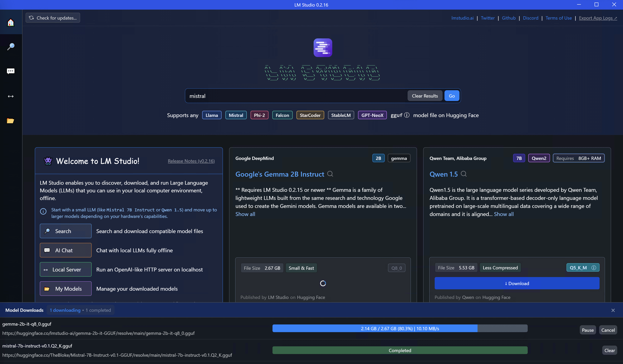Open Release Notes v0.2.16 link
Image resolution: width=623 pixels, height=364 pixels.
tap(191, 161)
